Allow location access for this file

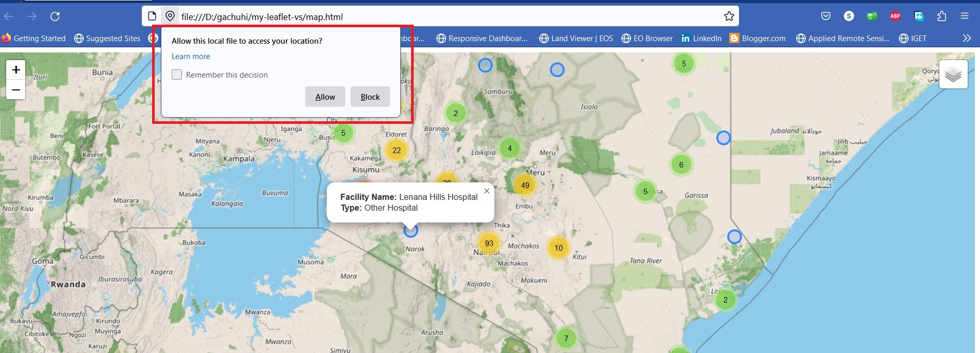tap(325, 97)
